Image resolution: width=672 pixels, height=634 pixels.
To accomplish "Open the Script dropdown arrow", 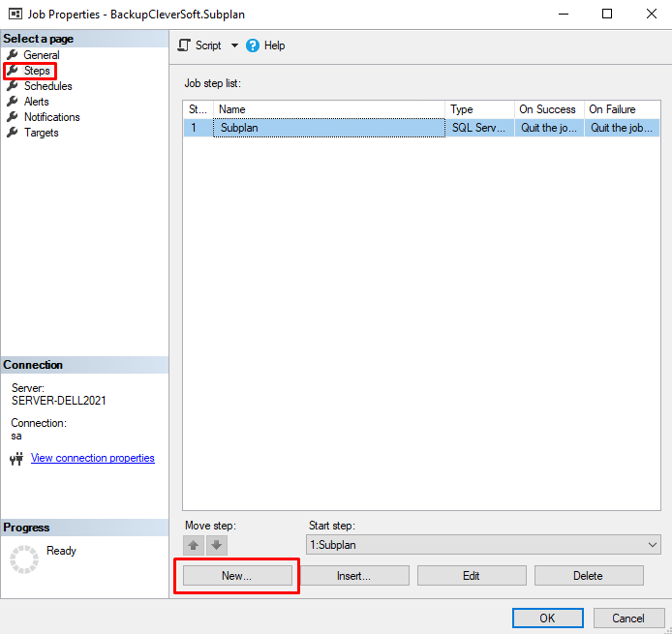I will click(x=234, y=45).
